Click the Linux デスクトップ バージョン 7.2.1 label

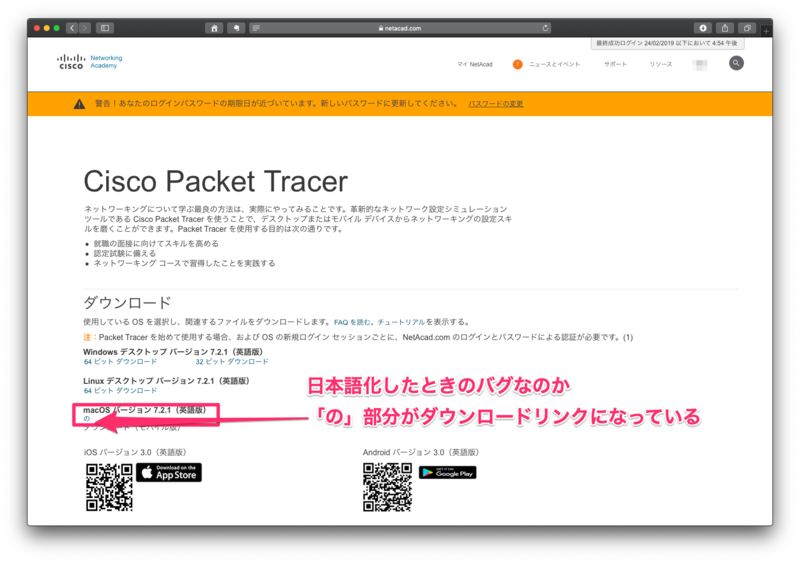[x=166, y=381]
